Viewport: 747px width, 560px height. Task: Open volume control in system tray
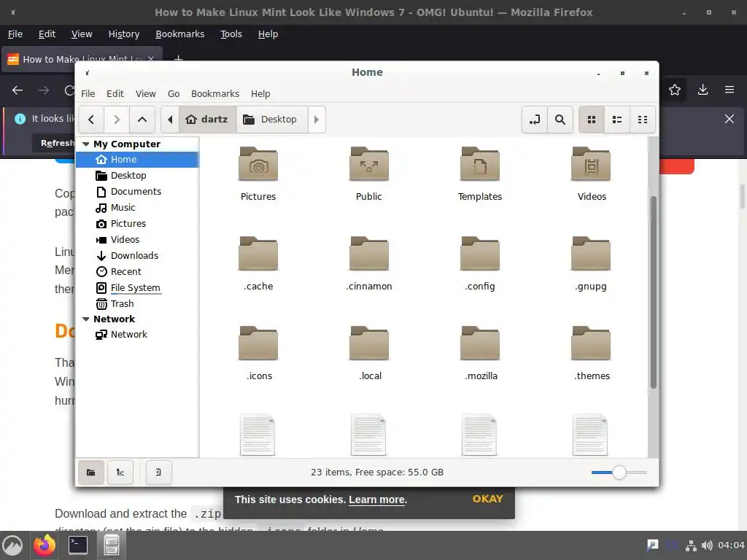[x=707, y=545]
